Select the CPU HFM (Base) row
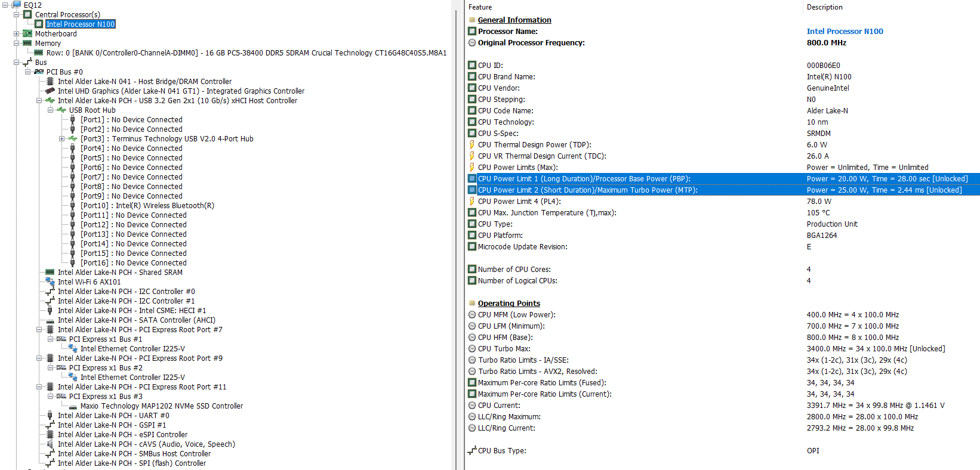Image resolution: width=980 pixels, height=470 pixels. (x=723, y=337)
